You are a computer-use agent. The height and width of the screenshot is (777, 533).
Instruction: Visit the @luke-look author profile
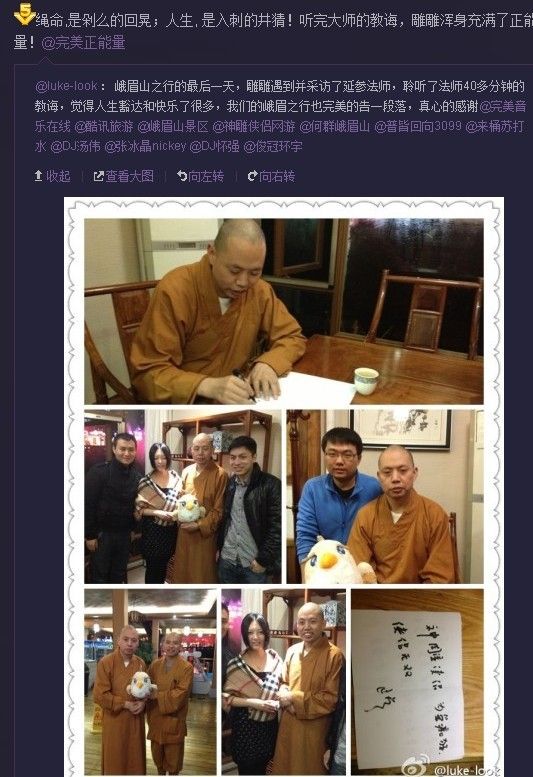pyautogui.click(x=66, y=86)
